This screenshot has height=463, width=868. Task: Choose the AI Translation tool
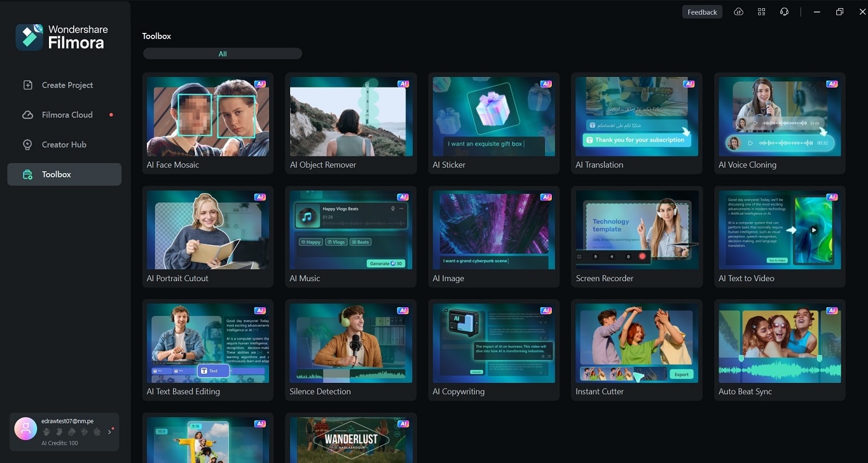coord(637,123)
